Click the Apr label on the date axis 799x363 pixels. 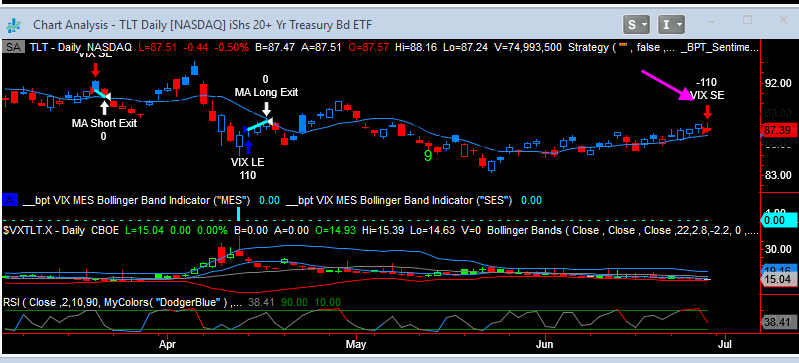coord(167,344)
